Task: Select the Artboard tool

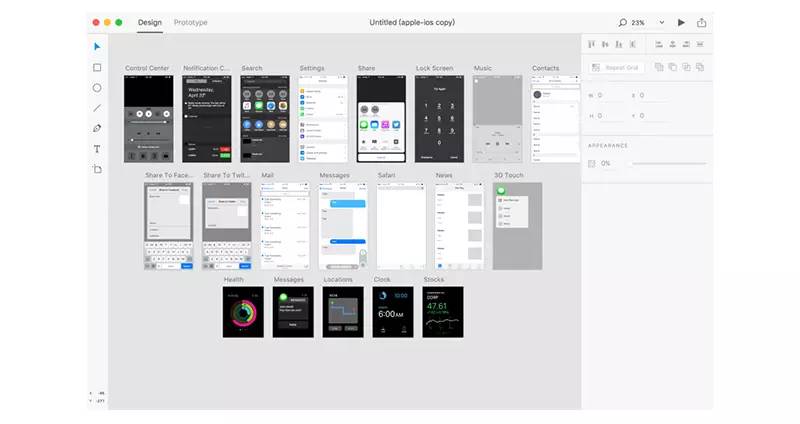Action: click(97, 169)
